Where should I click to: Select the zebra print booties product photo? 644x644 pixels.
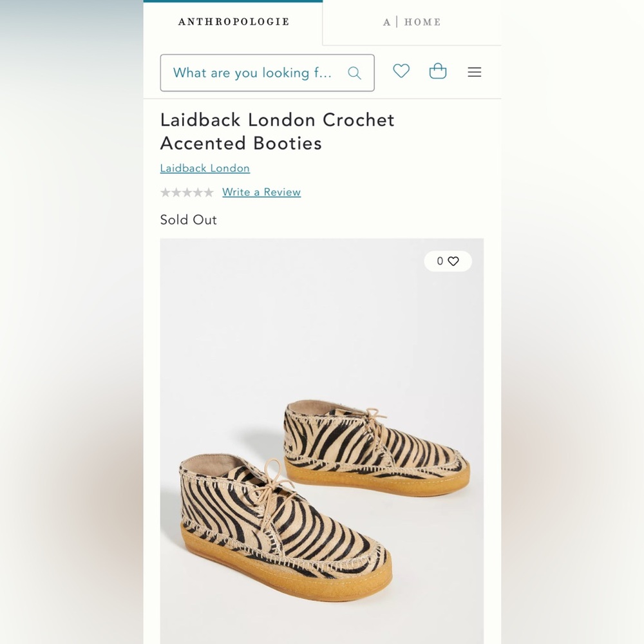tap(322, 451)
